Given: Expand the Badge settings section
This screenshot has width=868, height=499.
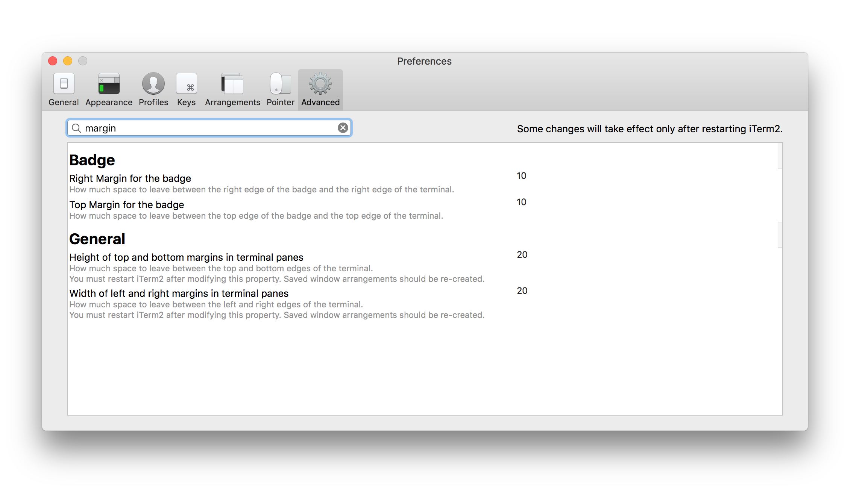Looking at the screenshot, I should (92, 159).
